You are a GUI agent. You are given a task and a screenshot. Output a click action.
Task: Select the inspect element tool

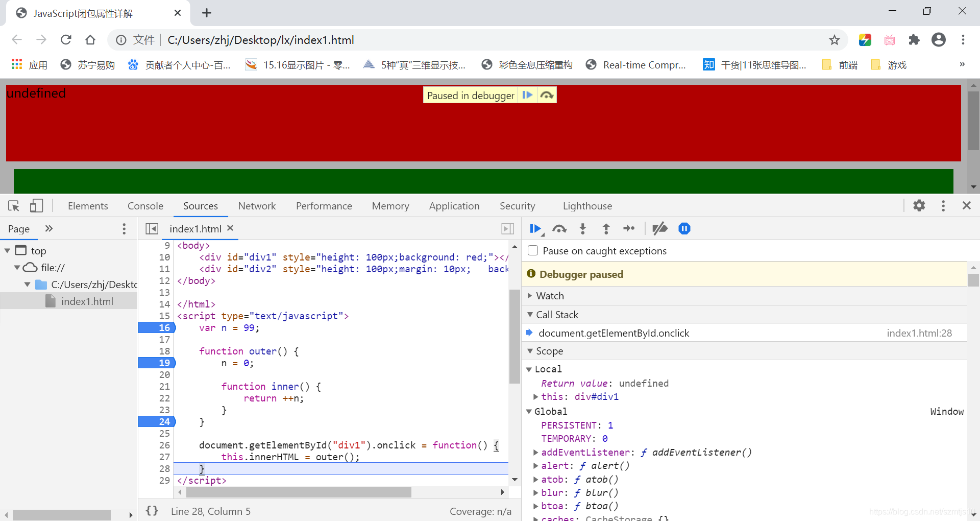[14, 206]
